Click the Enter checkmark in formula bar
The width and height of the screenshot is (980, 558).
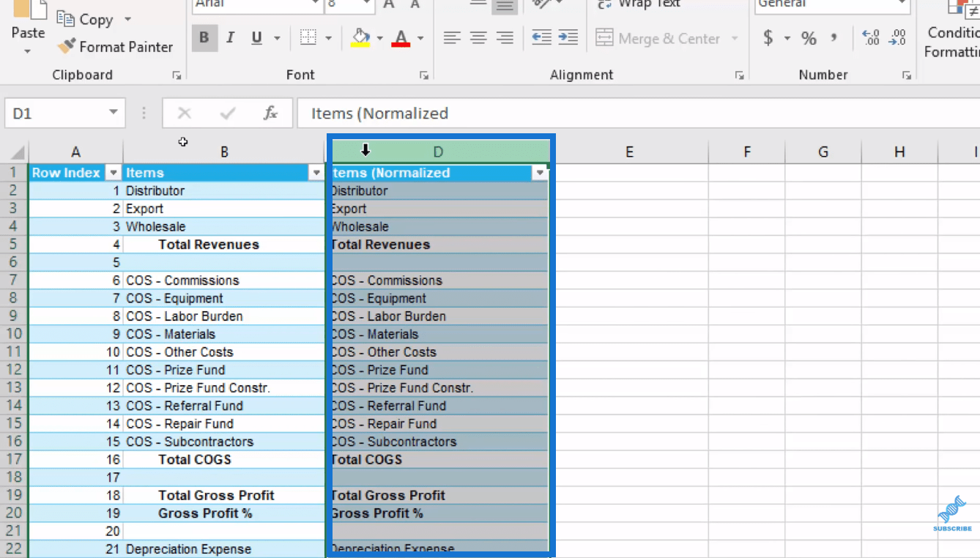(228, 113)
